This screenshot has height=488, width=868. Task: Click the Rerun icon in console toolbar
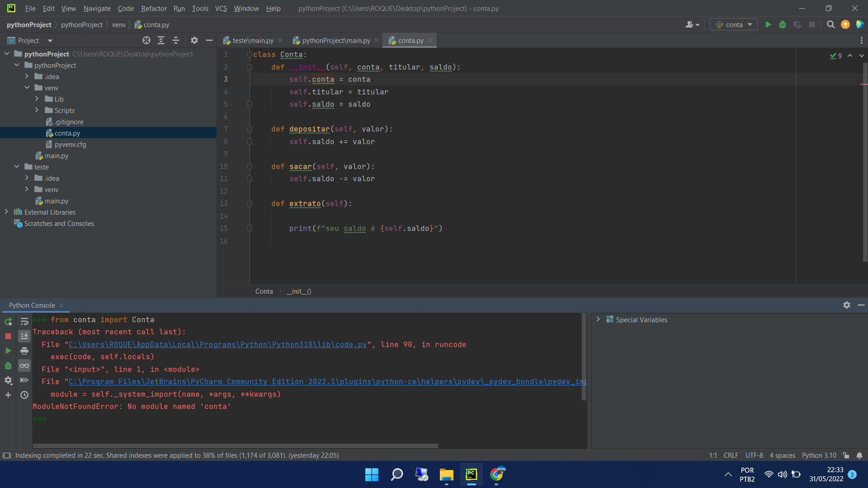pyautogui.click(x=8, y=320)
